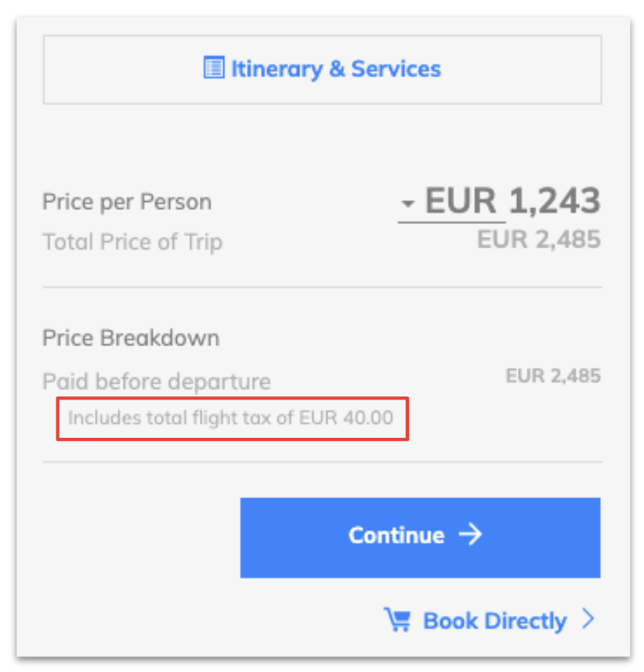The image size is (644, 672).
Task: Click the EUR 2,485 paid before departure amount
Action: (553, 376)
